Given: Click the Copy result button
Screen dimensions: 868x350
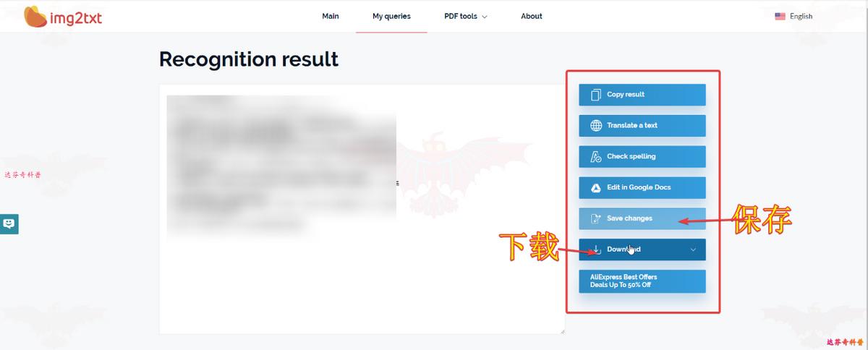Looking at the screenshot, I should point(642,95).
